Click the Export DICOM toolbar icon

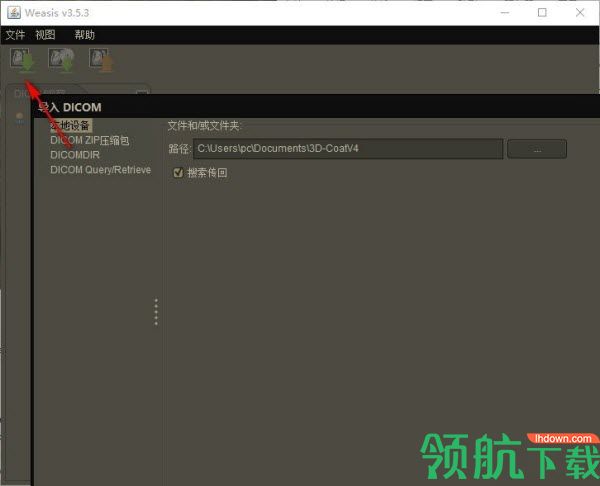[101, 60]
